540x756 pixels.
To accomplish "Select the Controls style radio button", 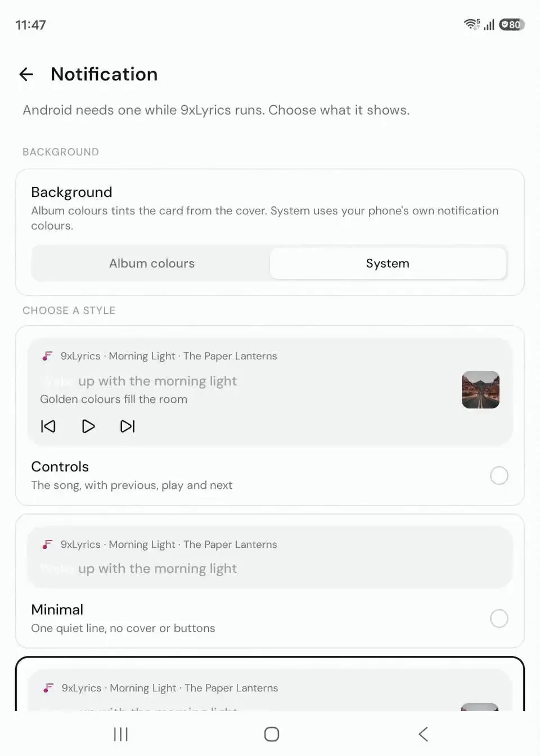I will 499,476.
